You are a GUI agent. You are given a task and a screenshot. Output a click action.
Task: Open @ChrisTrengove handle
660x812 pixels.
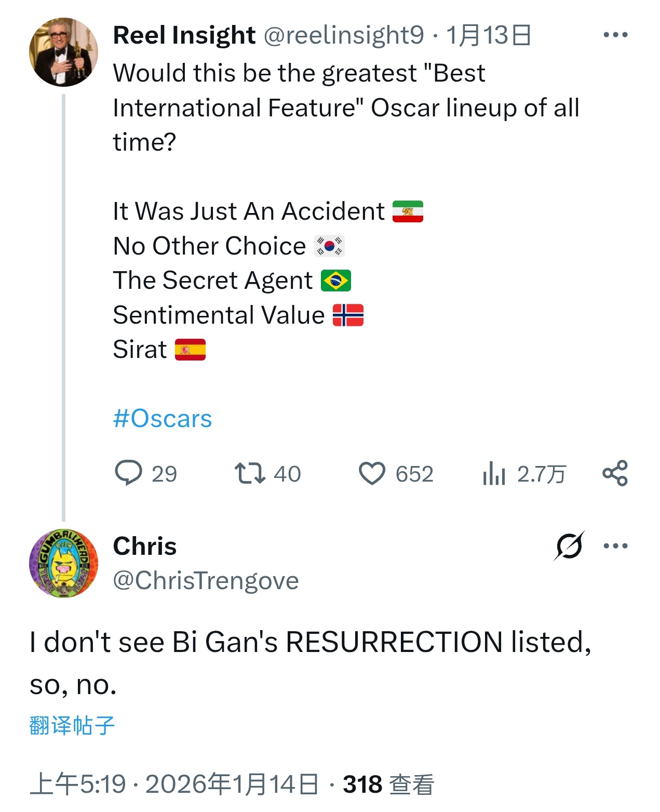[206, 580]
